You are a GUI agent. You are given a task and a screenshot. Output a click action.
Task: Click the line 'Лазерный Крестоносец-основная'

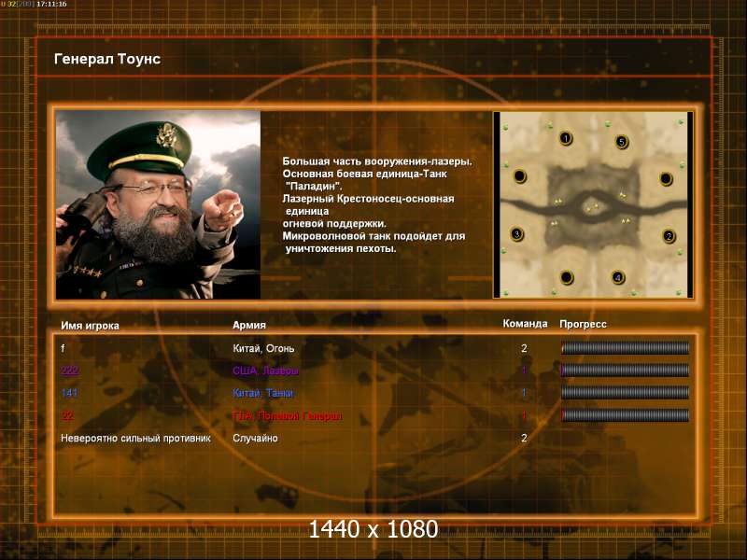[368, 199]
